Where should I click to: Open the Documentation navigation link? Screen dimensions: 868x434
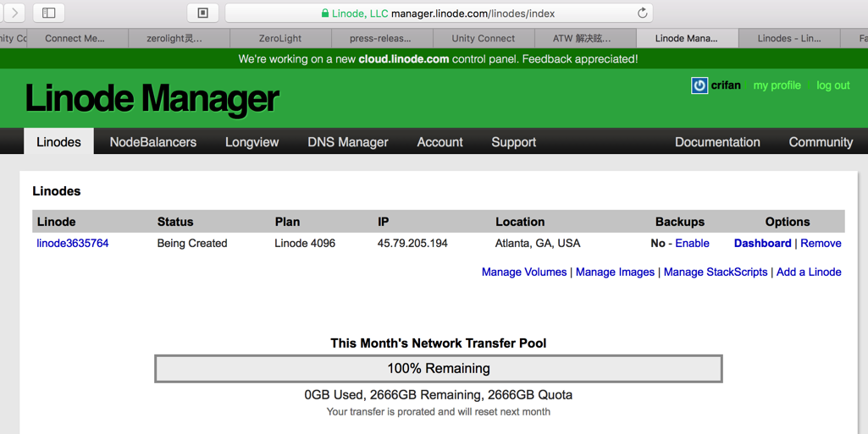pos(717,142)
